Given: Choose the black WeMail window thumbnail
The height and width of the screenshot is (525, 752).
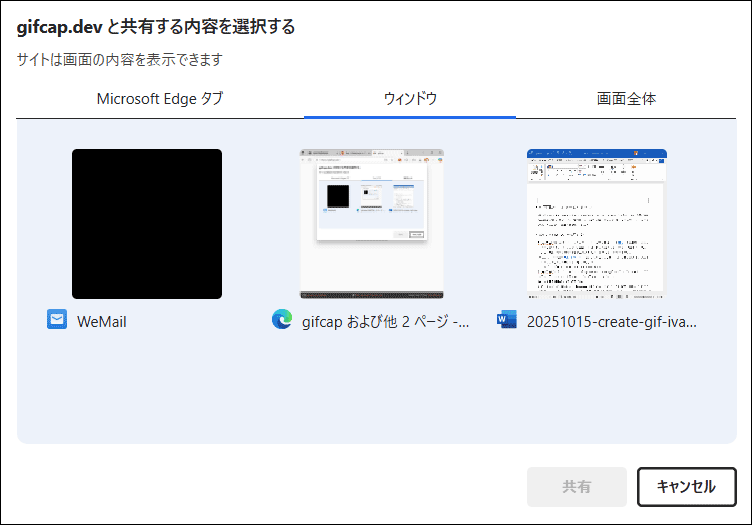Looking at the screenshot, I should click(x=147, y=224).
